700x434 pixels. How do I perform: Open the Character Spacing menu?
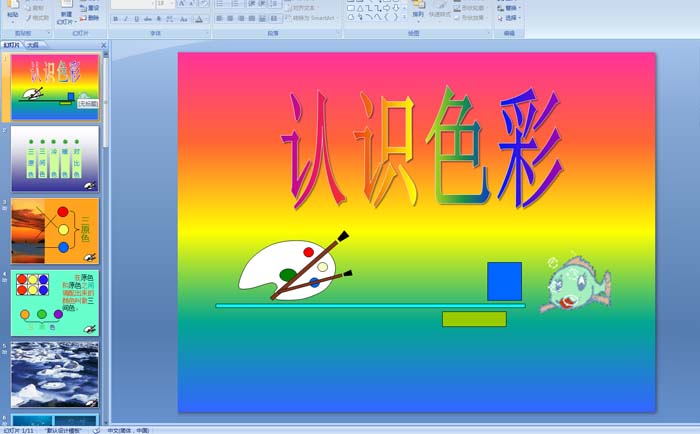pos(170,19)
